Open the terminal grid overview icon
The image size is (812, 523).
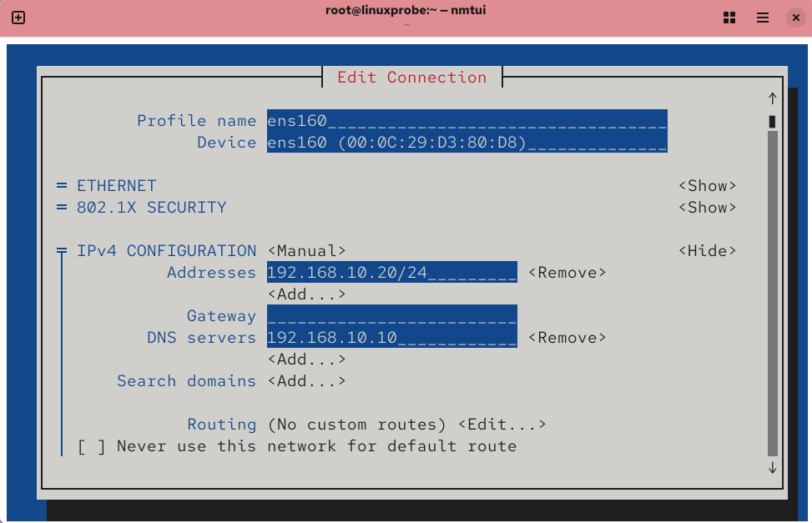(x=729, y=18)
